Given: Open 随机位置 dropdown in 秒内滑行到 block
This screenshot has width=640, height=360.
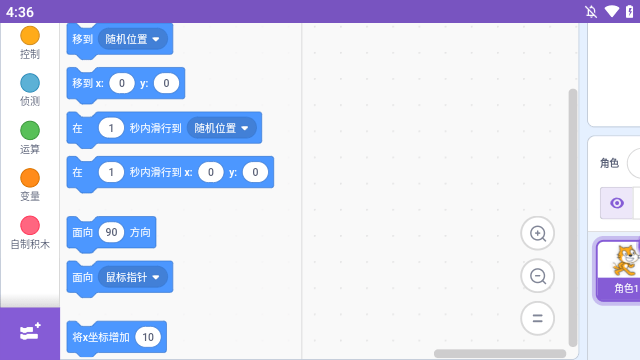Looking at the screenshot, I should [222, 128].
